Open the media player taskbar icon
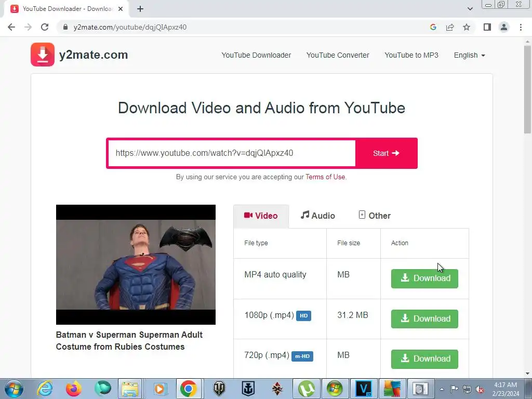The image size is (532, 399). [160, 389]
